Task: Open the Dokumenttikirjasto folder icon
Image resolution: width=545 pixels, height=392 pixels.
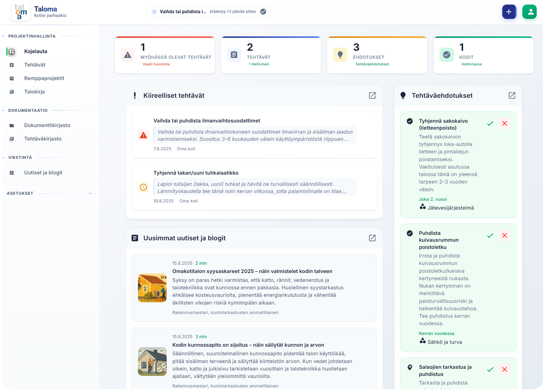Action: (12, 125)
